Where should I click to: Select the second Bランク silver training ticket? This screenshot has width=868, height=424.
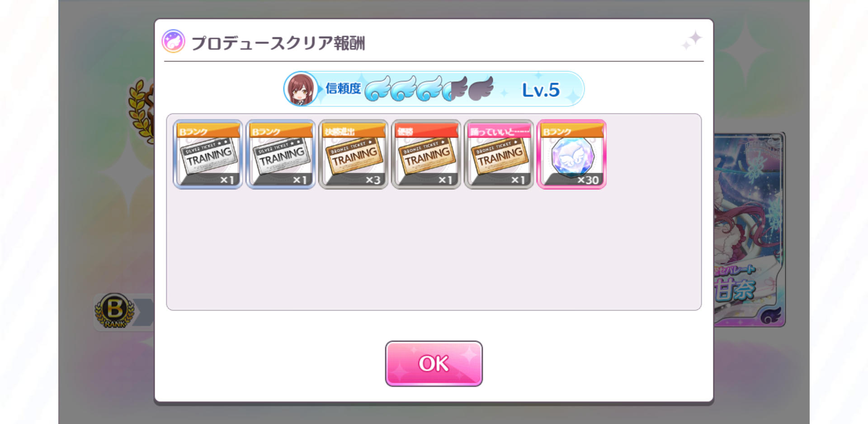click(x=281, y=154)
